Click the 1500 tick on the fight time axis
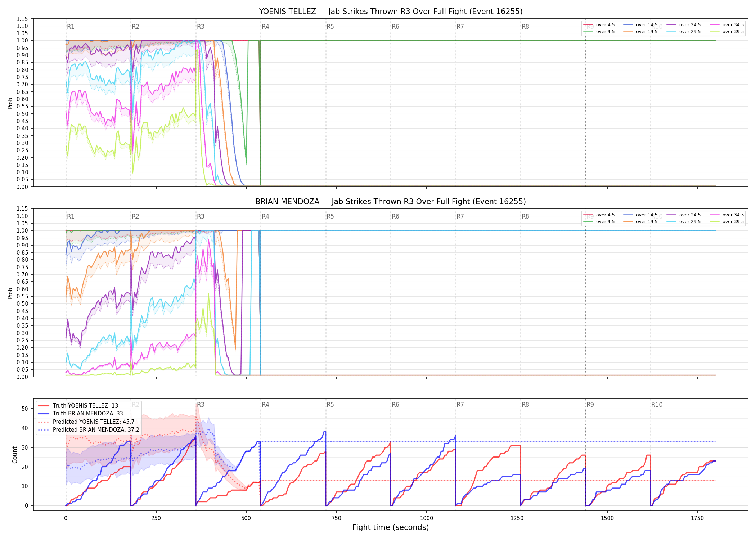The image size is (756, 540). click(x=607, y=518)
